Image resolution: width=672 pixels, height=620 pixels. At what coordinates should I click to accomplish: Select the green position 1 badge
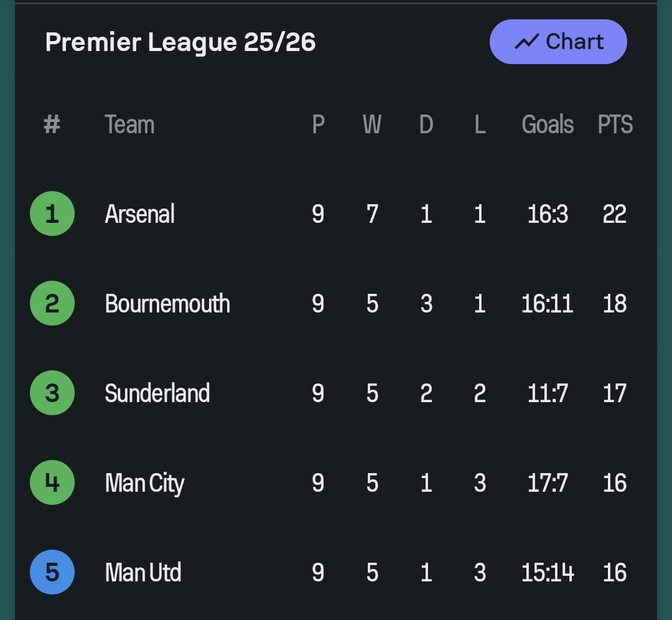click(52, 214)
